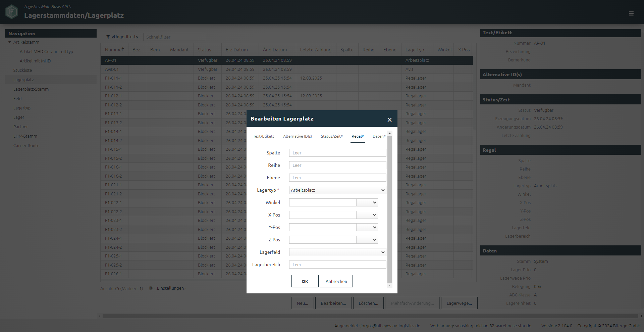Click the Löschen... button
This screenshot has height=332, width=644.
pyautogui.click(x=369, y=303)
